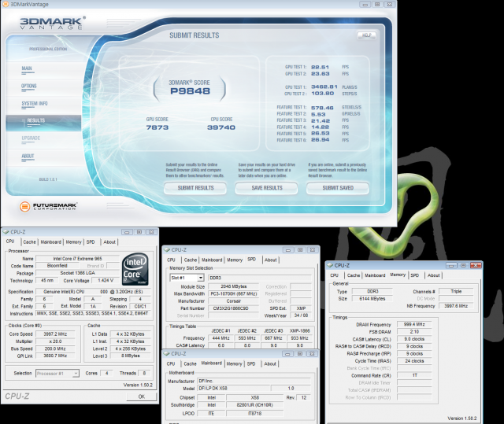Viewport: 504px width, 424px height.
Task: Select the CPU tab in CPU-Z Mainboard window
Action: pos(171,364)
